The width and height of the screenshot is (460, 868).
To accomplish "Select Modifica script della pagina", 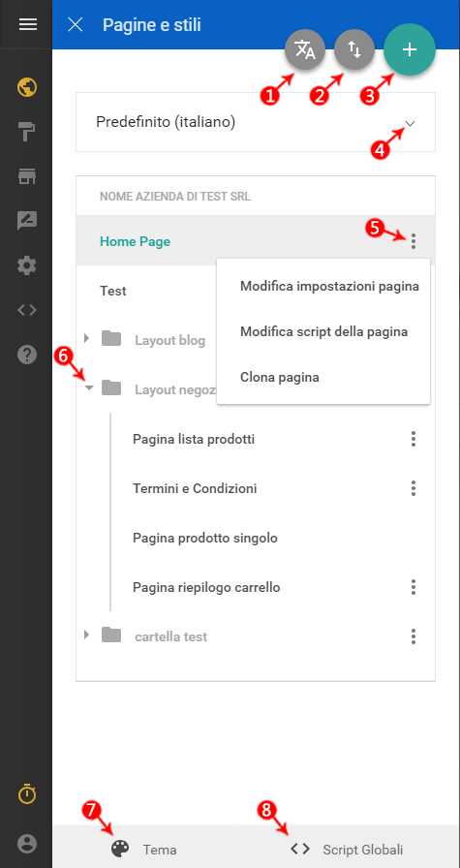I will pos(323,332).
